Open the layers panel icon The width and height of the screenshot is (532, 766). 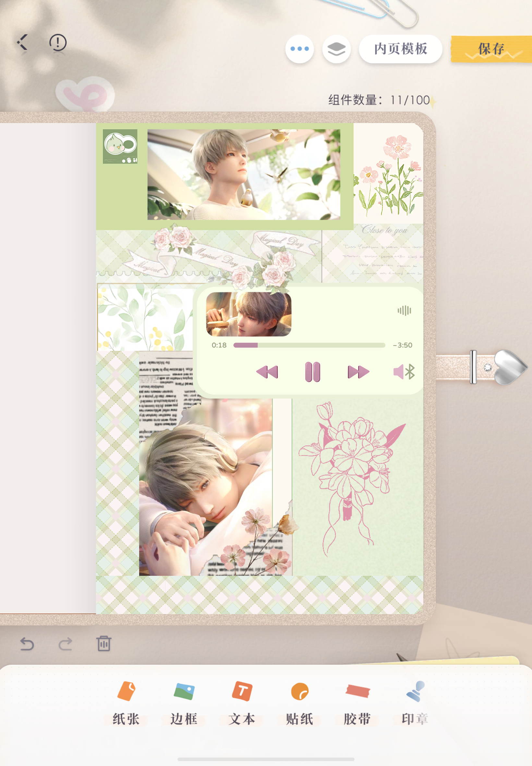coord(336,49)
